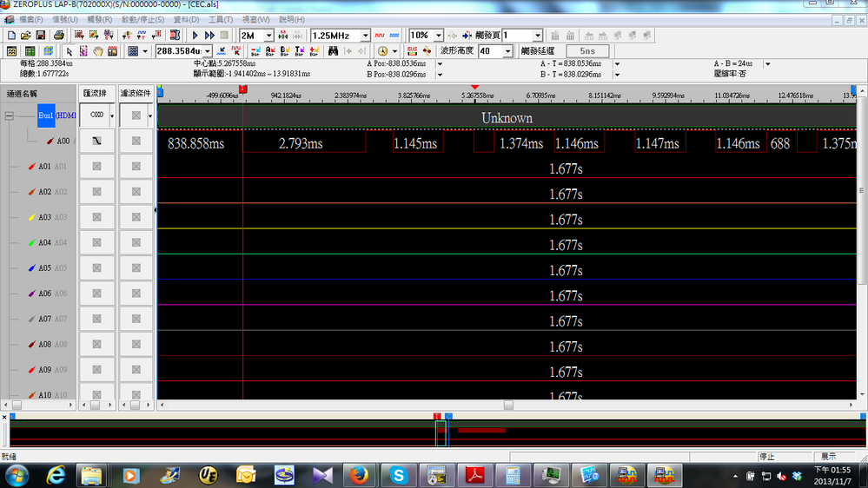Open the 啟動/停止(S) menu
This screenshot has height=488, width=868.
click(142, 19)
